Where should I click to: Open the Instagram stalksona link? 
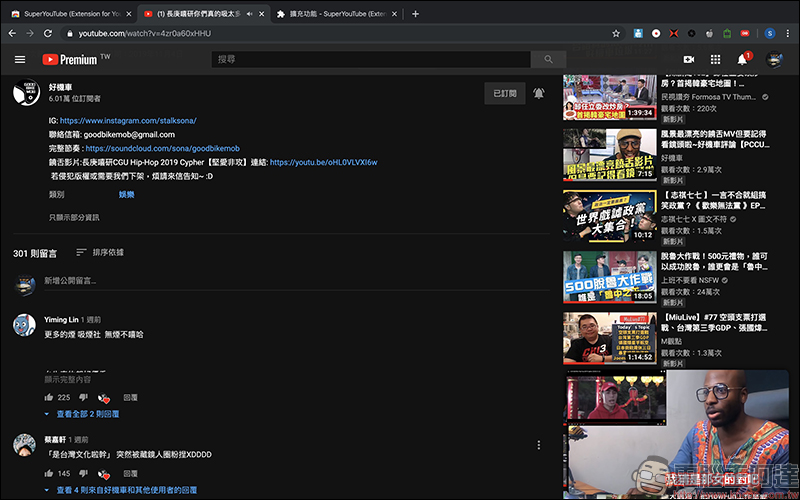[128, 121]
